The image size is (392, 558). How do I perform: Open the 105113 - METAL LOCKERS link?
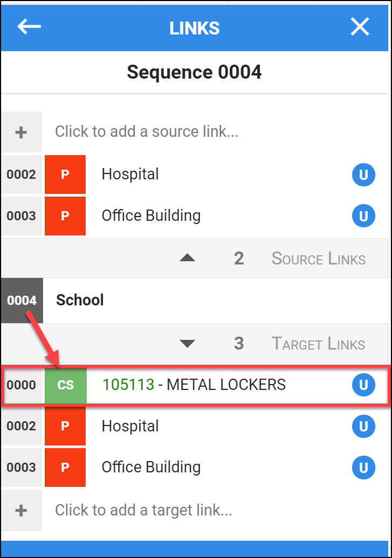click(194, 385)
